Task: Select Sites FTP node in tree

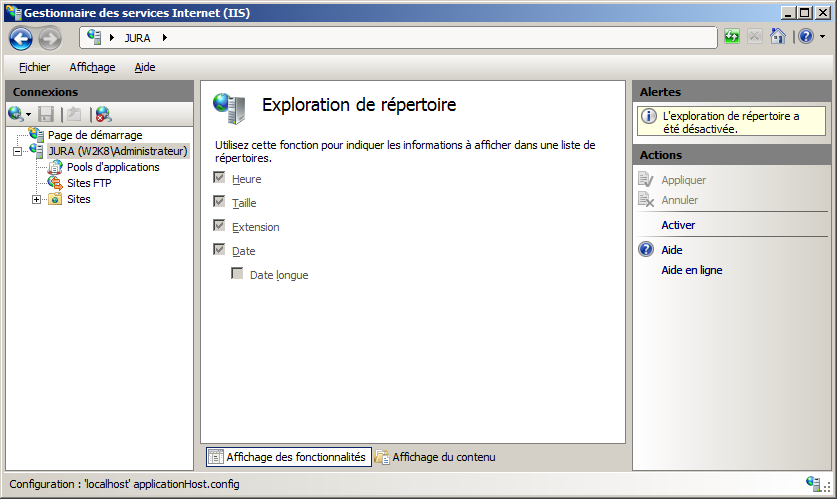Action: click(88, 183)
